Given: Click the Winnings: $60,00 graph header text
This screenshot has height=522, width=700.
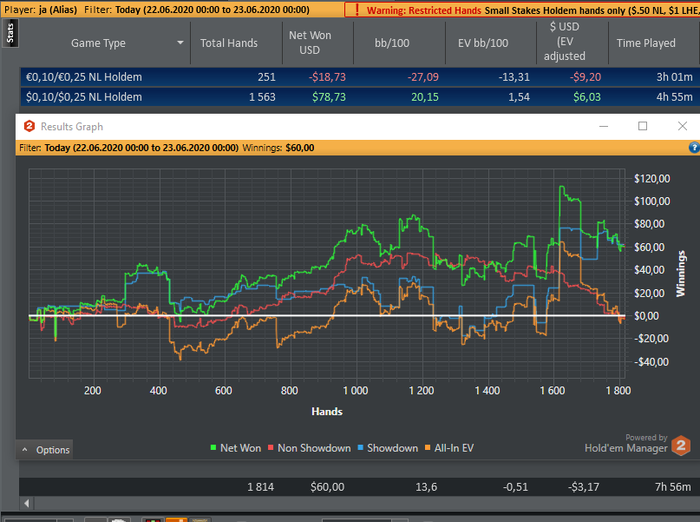Looking at the screenshot, I should pos(278,148).
